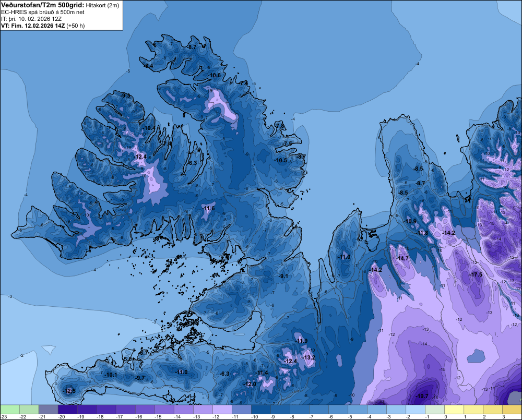Click the -19.7 temperature value
The height and width of the screenshot is (420, 522).
pyautogui.click(x=422, y=396)
